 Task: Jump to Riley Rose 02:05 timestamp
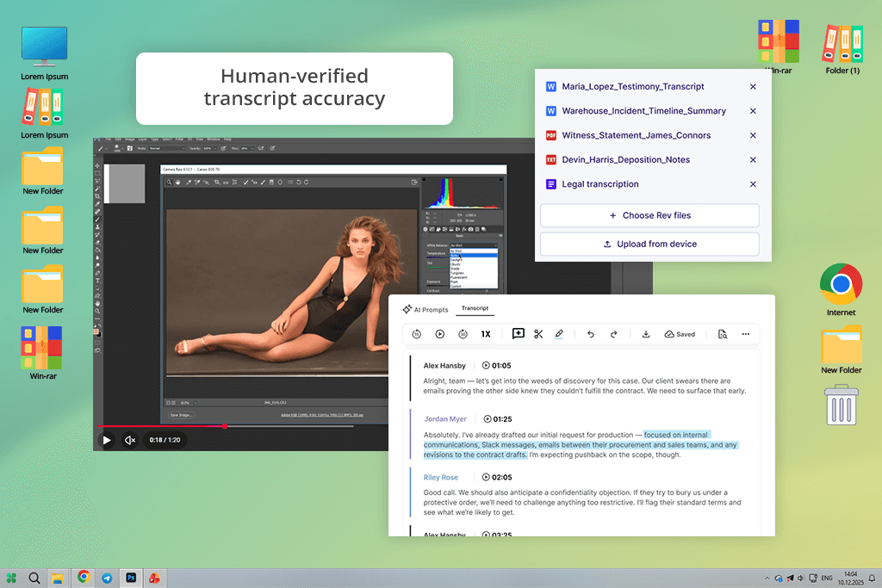(497, 477)
